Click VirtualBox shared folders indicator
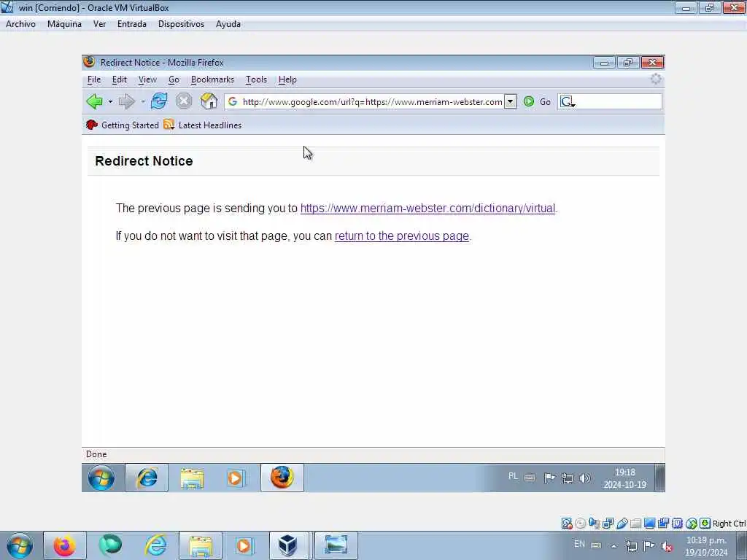747x560 pixels. coord(635,524)
